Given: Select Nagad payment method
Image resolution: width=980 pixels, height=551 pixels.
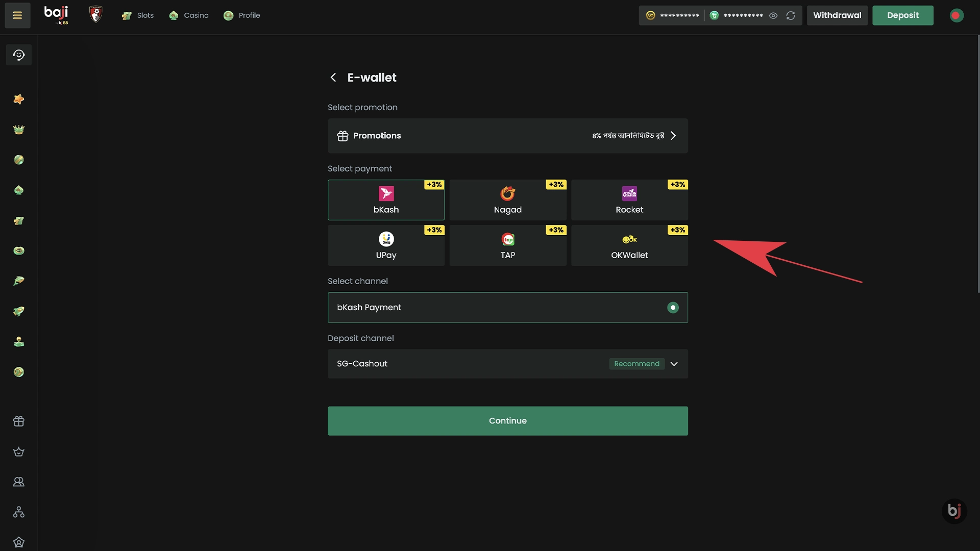Looking at the screenshot, I should [508, 200].
